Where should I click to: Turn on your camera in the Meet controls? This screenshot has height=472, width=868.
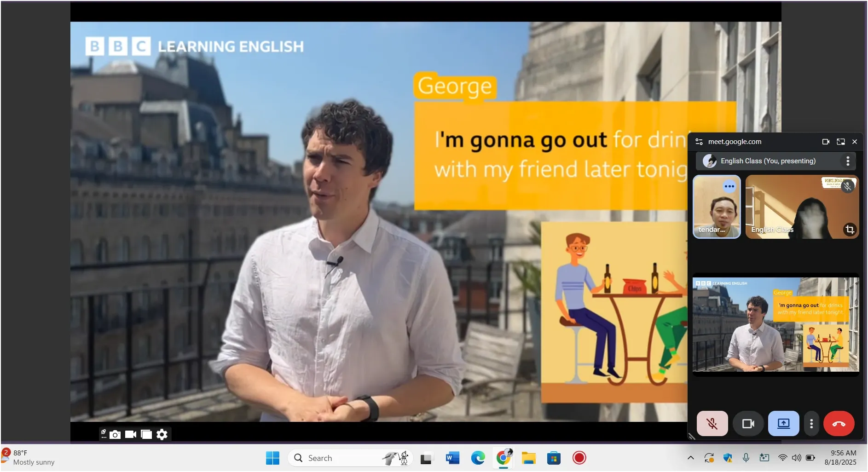(x=748, y=424)
